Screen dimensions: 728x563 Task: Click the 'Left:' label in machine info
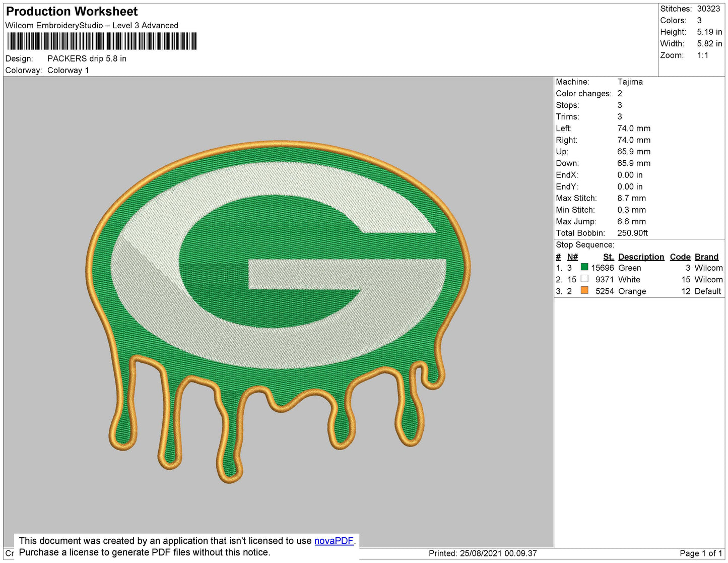point(564,129)
